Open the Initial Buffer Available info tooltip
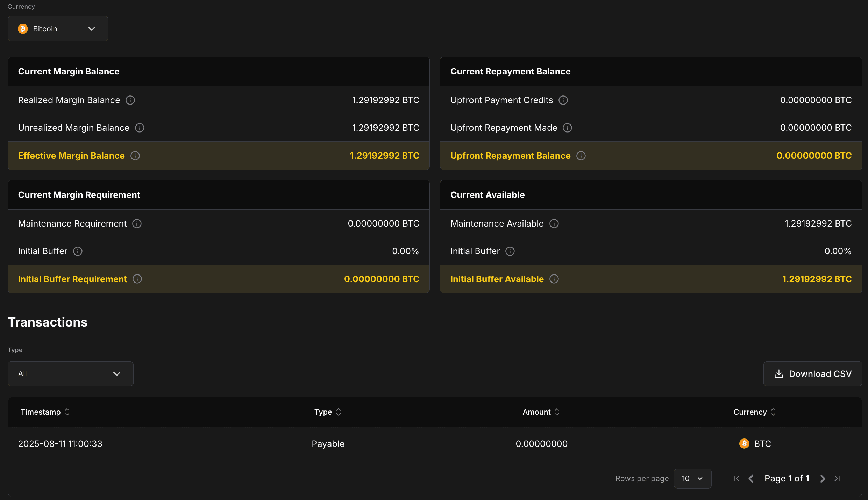Screen dimensions: 868x500 click(554, 279)
